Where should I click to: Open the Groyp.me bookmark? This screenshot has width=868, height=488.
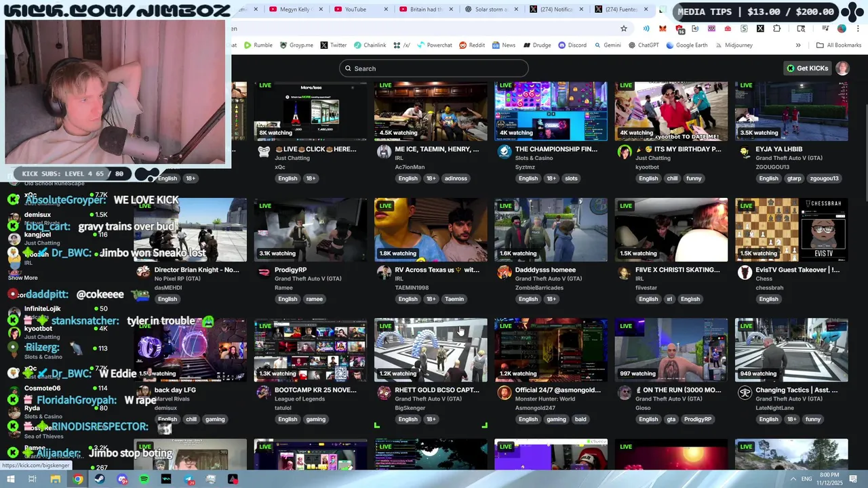point(296,45)
